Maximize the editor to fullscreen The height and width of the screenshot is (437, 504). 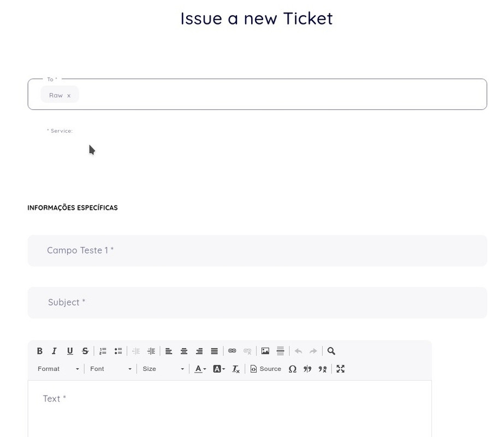[x=340, y=369]
